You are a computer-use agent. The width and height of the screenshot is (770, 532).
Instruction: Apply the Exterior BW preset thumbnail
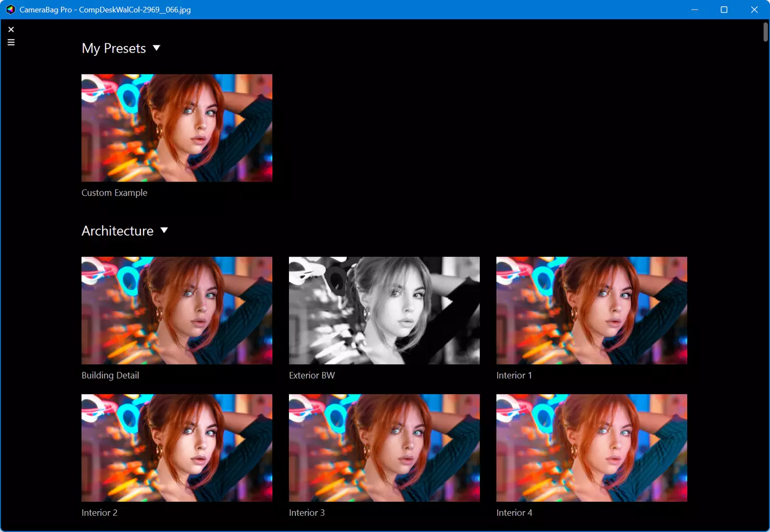(x=384, y=310)
